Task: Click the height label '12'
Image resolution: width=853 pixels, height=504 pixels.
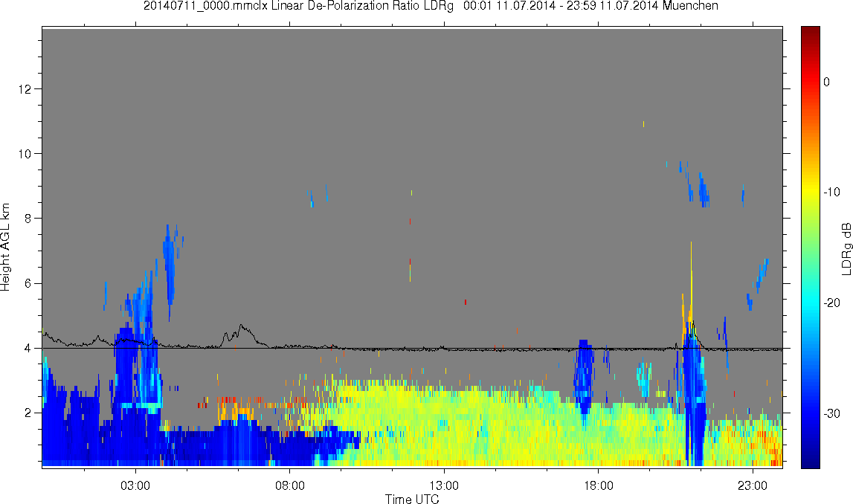Action: coord(25,88)
